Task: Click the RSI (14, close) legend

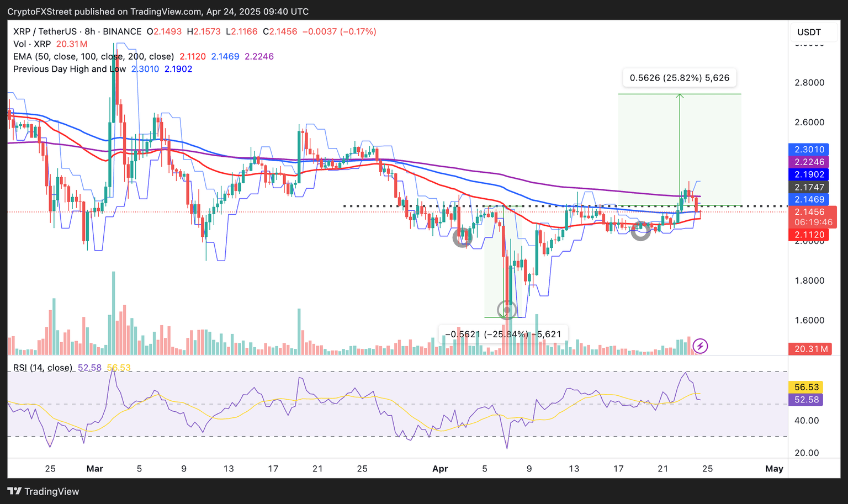Action: pyautogui.click(x=43, y=368)
